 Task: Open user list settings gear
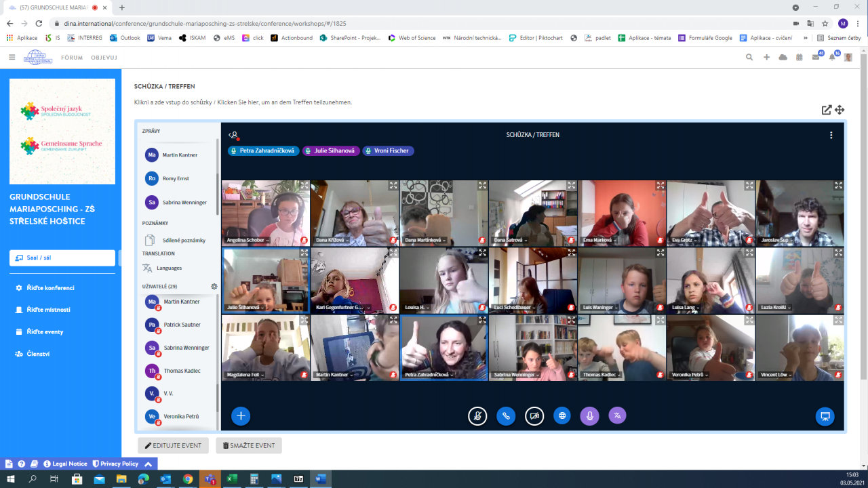[214, 287]
